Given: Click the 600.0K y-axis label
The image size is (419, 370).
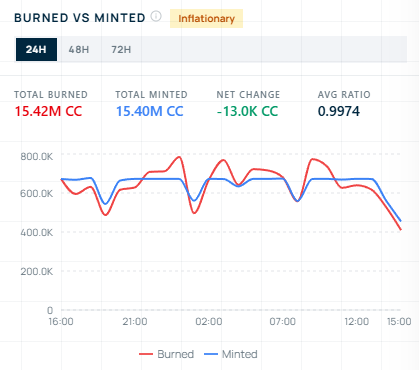Looking at the screenshot, I should [37, 193].
